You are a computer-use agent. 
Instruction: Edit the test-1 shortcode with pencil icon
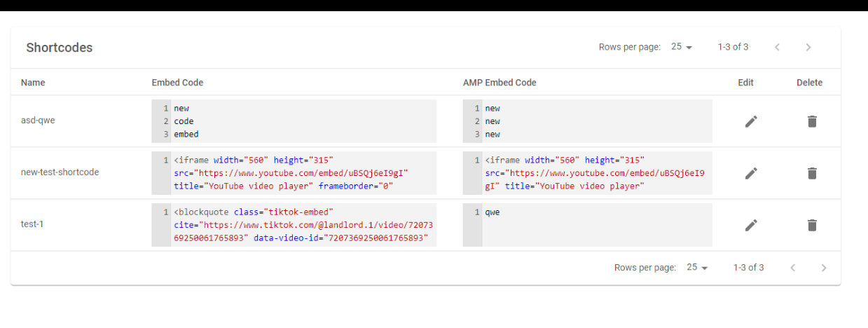751,225
